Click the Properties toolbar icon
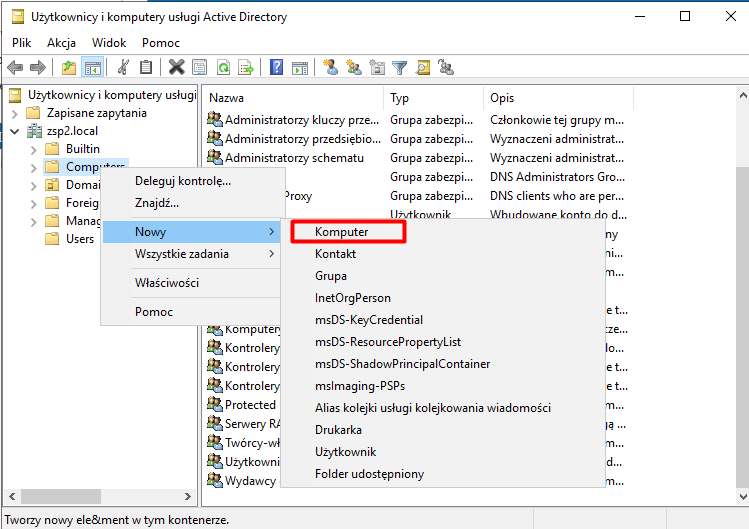The width and height of the screenshot is (749, 529). (x=200, y=67)
